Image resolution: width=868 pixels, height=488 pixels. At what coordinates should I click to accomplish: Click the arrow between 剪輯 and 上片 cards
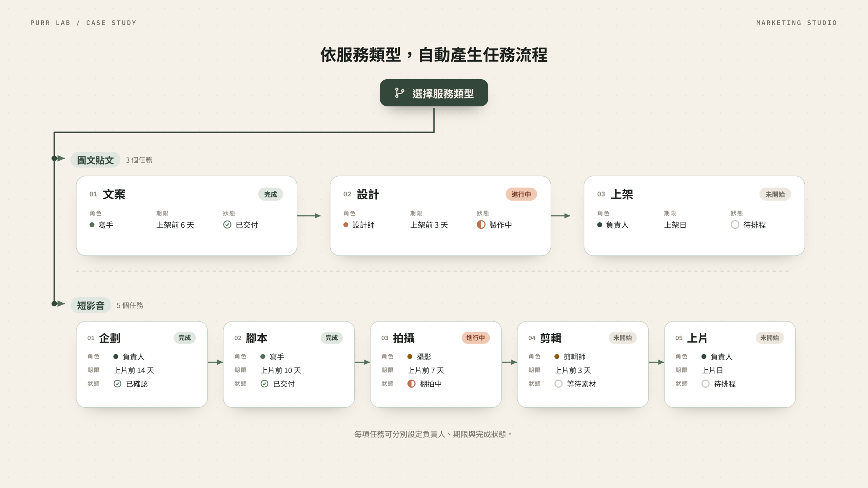(x=656, y=362)
